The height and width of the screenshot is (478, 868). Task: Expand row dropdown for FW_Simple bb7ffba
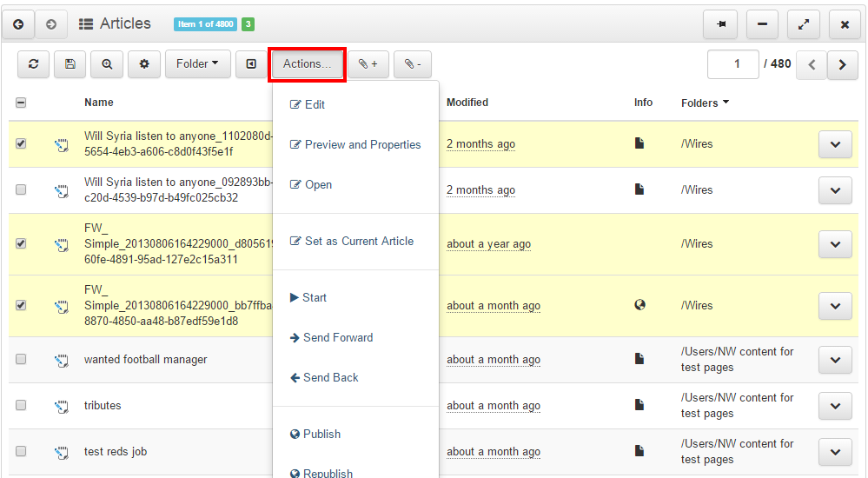pyautogui.click(x=835, y=306)
